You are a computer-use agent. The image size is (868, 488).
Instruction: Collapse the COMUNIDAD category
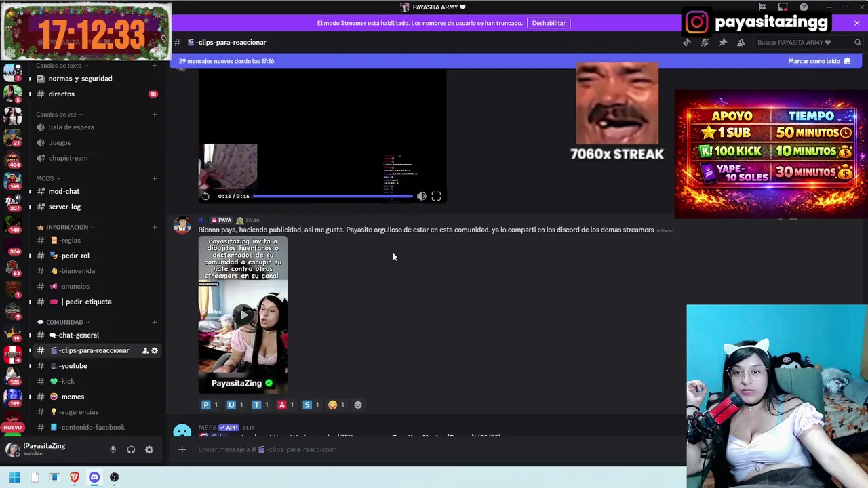coord(63,322)
